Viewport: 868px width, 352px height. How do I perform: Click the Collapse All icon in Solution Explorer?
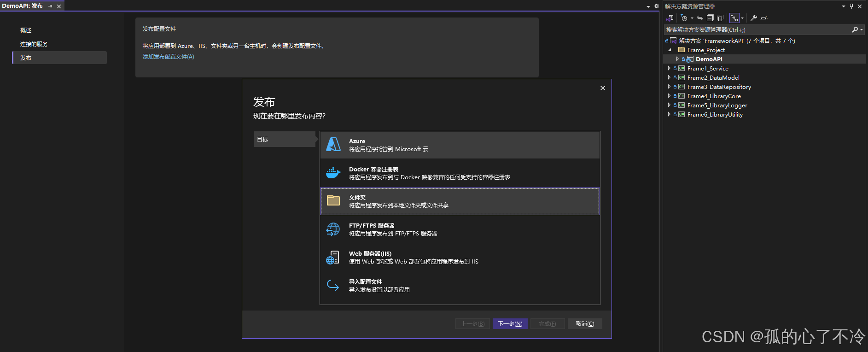(x=710, y=18)
